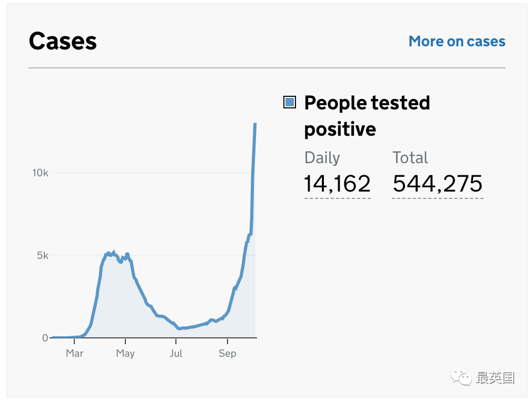The height and width of the screenshot is (401, 532).
Task: Click the 5k y-axis label
Action: point(43,255)
